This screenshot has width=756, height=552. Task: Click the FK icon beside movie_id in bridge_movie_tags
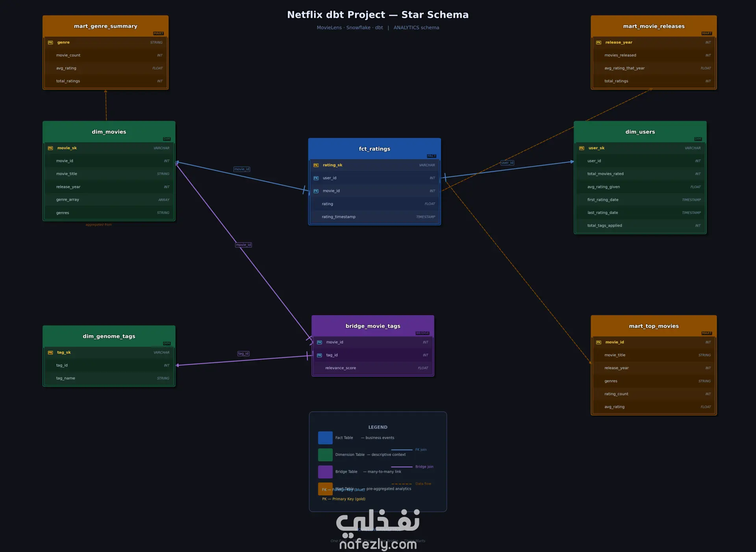[319, 342]
